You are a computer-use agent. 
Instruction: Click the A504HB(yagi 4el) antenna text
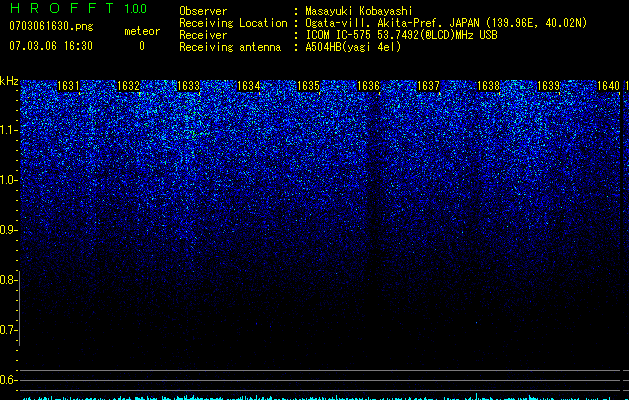pyautogui.click(x=353, y=47)
